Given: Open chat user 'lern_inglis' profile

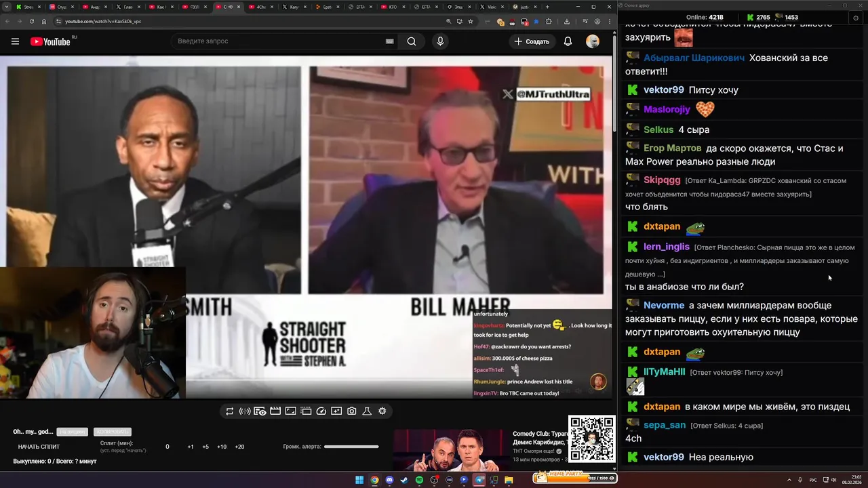Looking at the screenshot, I should pyautogui.click(x=667, y=247).
